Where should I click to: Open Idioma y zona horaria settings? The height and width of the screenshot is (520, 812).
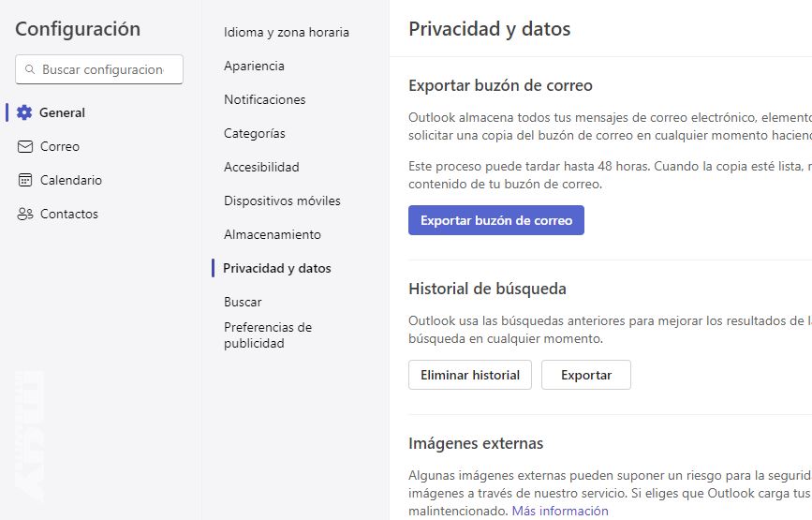(x=286, y=32)
